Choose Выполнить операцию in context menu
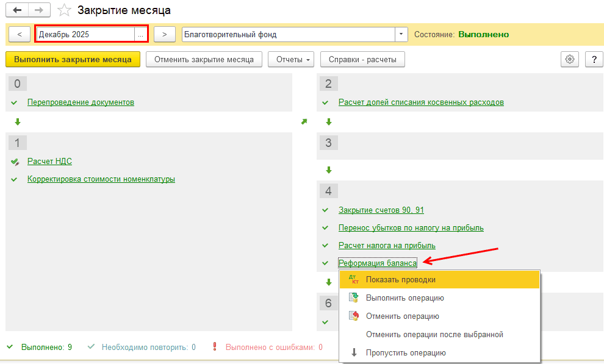The height and width of the screenshot is (364, 604). pyautogui.click(x=404, y=298)
